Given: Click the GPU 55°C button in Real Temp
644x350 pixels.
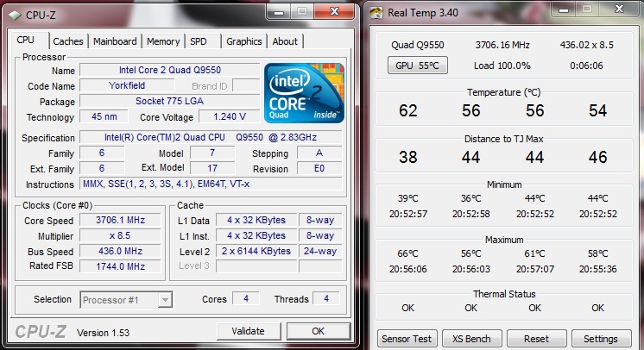Looking at the screenshot, I should pyautogui.click(x=417, y=66).
